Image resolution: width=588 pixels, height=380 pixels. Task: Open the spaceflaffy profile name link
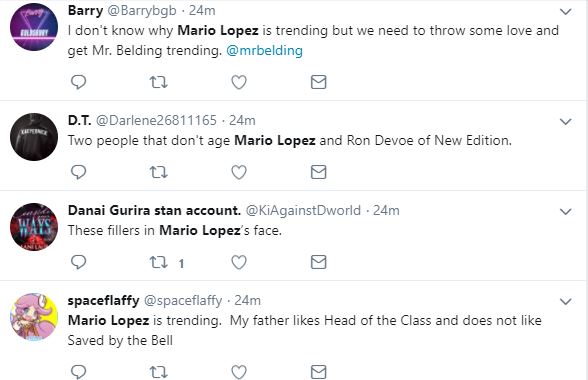point(104,300)
